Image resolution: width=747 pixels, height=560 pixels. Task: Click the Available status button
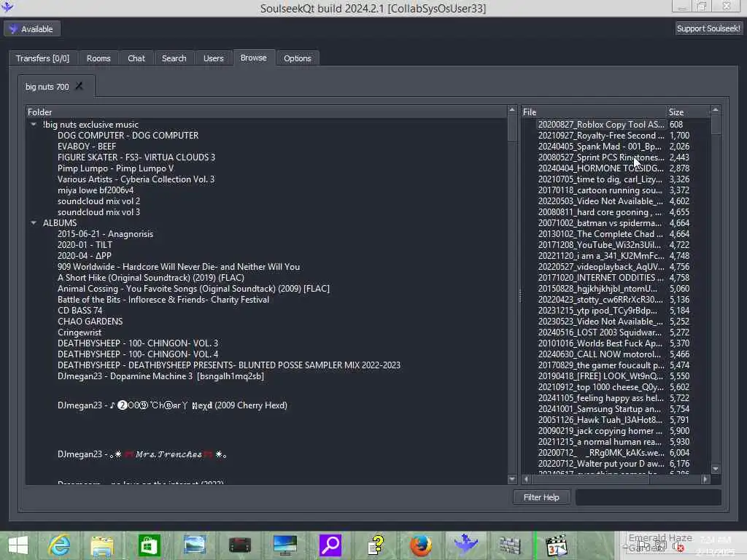coord(32,29)
